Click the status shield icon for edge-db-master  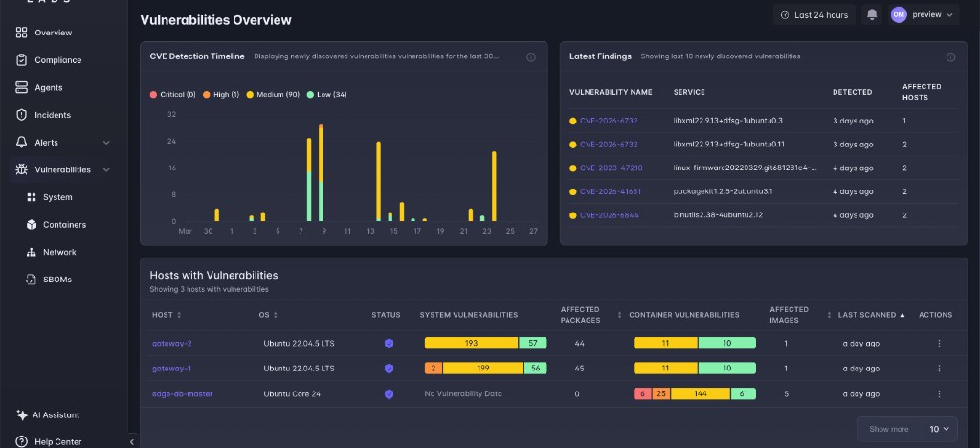pos(389,394)
